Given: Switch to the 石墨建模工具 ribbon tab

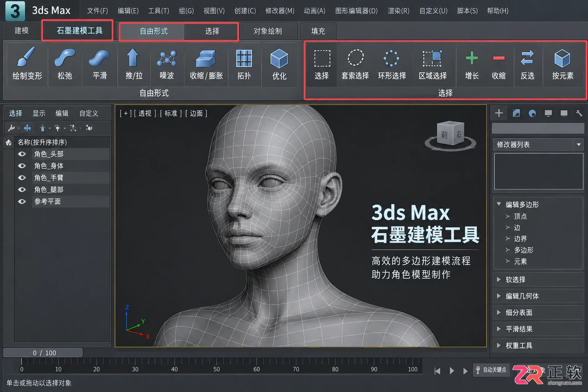Looking at the screenshot, I should tap(79, 31).
